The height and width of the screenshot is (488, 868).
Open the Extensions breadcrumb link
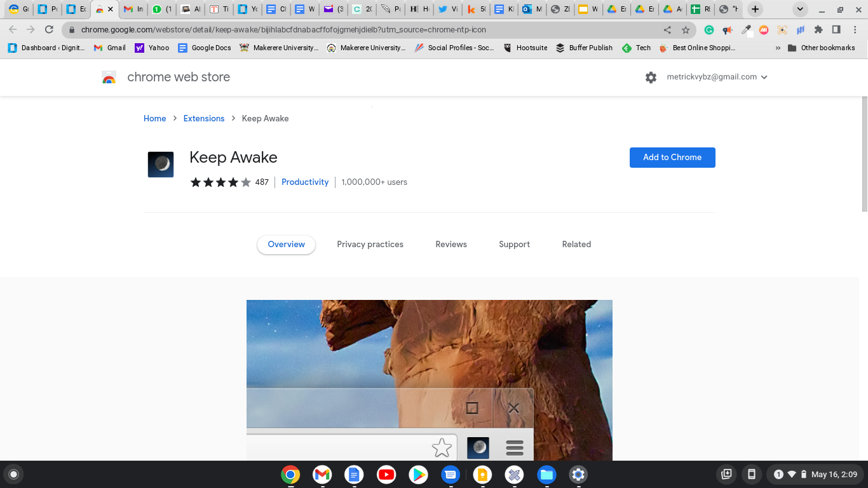204,119
